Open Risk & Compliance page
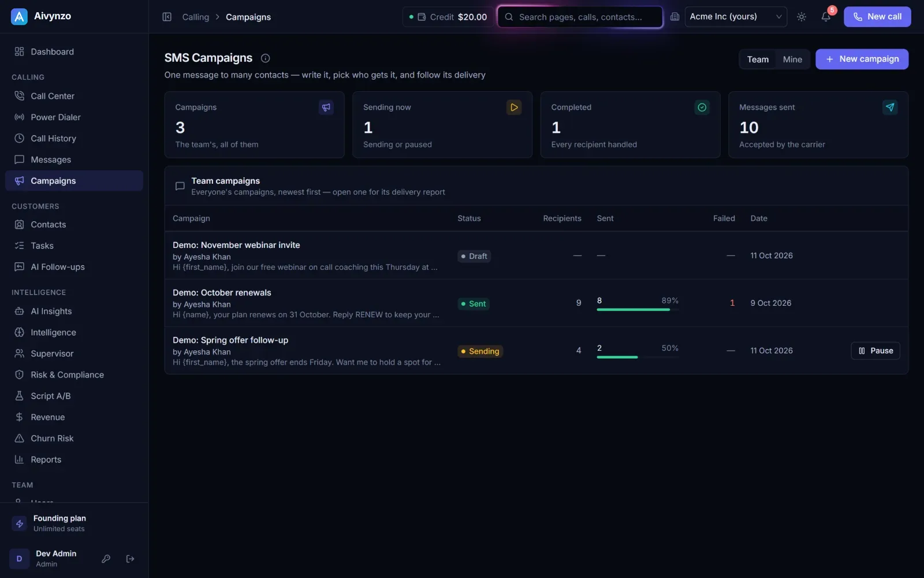Screen dimensions: 924x578 (x=74, y=375)
